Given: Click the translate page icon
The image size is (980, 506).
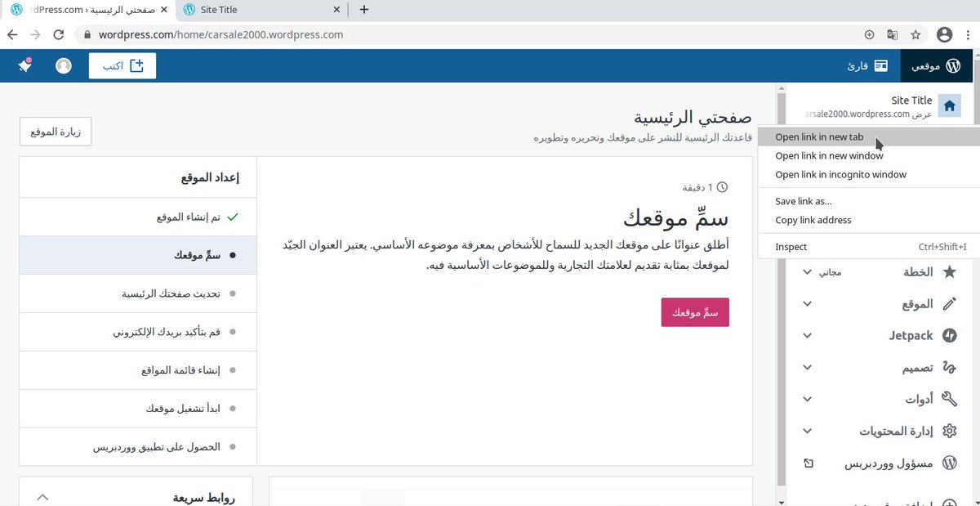Looking at the screenshot, I should click(893, 35).
